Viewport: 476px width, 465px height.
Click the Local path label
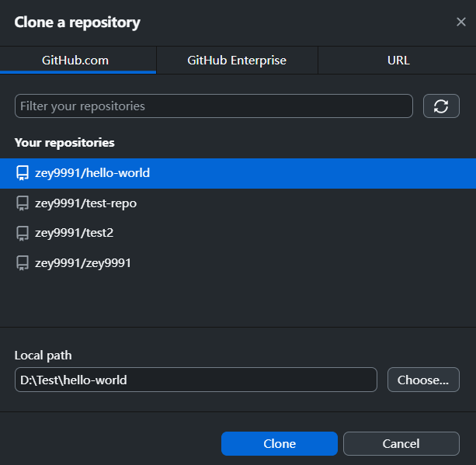click(43, 356)
